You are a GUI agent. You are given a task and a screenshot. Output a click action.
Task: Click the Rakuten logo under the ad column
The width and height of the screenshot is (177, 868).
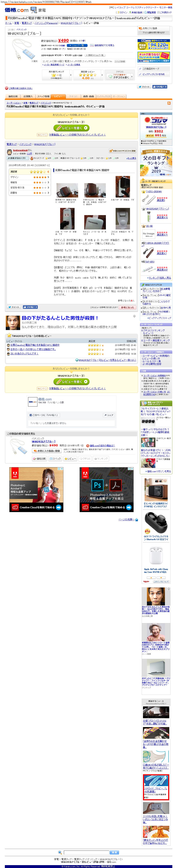point(146,581)
